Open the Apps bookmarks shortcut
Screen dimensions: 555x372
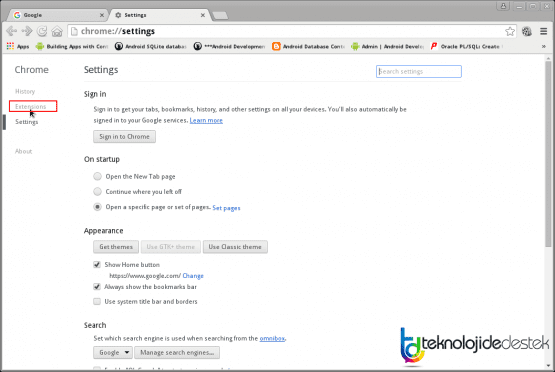pyautogui.click(x=18, y=46)
